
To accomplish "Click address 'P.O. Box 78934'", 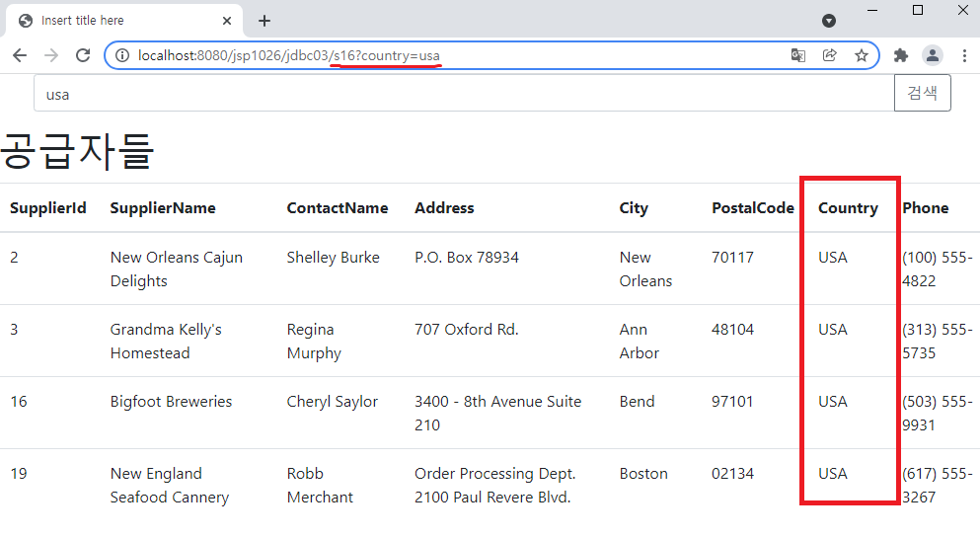I will click(467, 258).
